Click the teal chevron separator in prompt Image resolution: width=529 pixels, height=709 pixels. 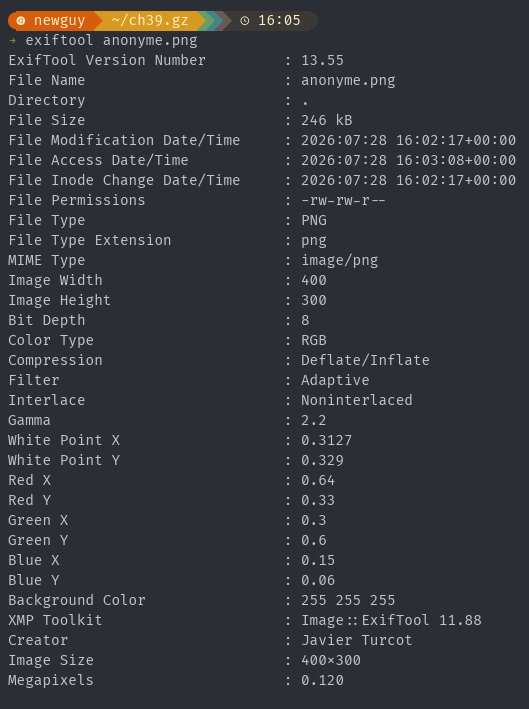[x=217, y=21]
